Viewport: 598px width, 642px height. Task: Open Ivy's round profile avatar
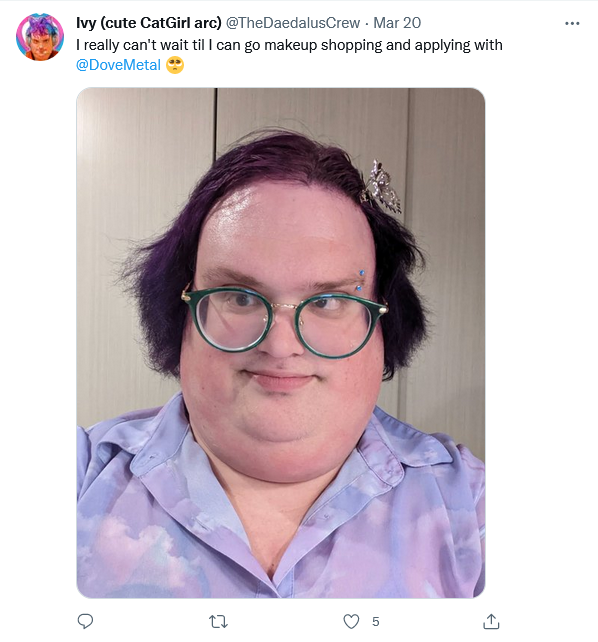(40, 37)
